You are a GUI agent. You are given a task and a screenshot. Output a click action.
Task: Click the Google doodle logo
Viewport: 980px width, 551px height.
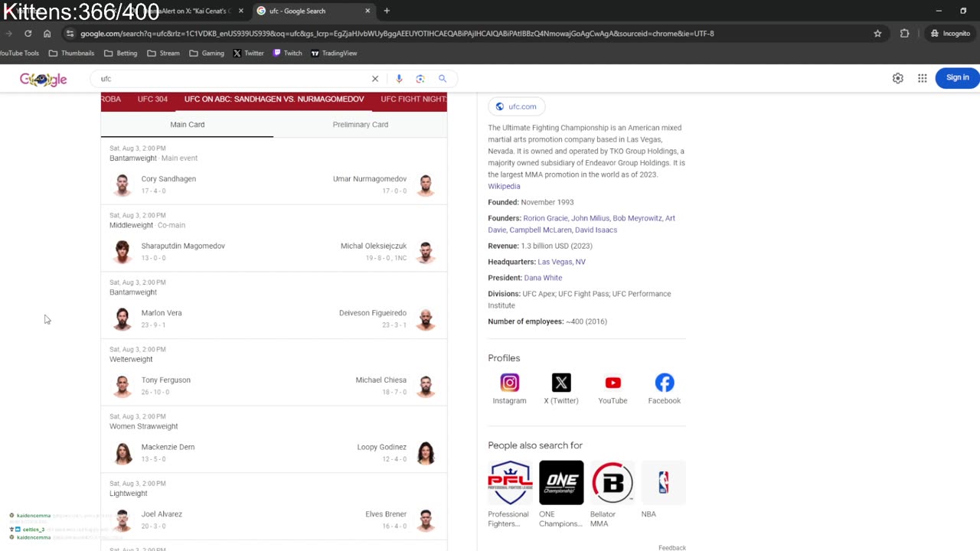[44, 80]
